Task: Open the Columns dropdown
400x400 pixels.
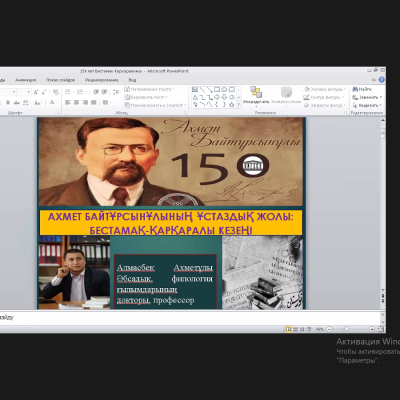Action: (106, 103)
